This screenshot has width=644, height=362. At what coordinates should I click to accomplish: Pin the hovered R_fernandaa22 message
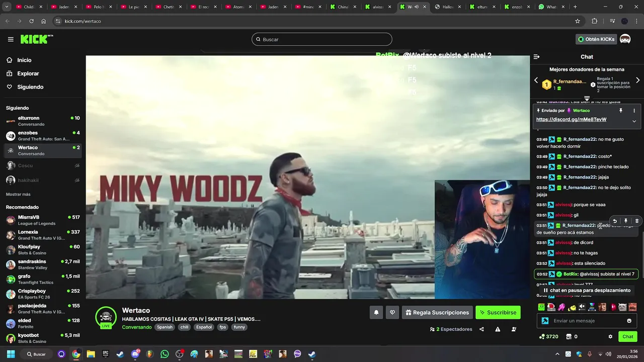point(625,221)
